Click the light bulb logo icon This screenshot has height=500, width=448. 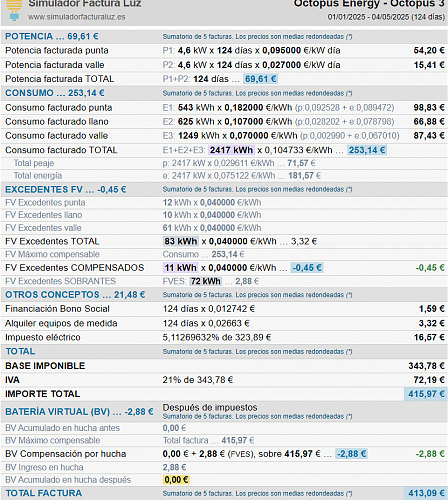[14, 10]
